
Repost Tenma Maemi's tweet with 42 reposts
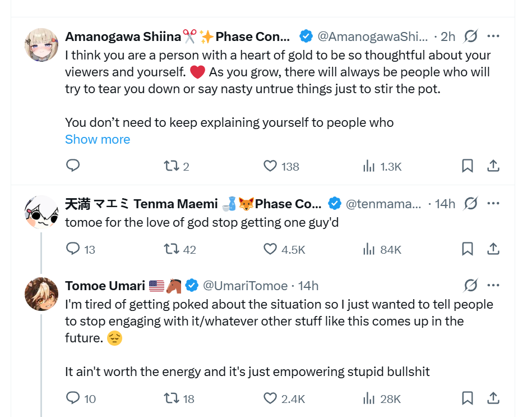170,249
